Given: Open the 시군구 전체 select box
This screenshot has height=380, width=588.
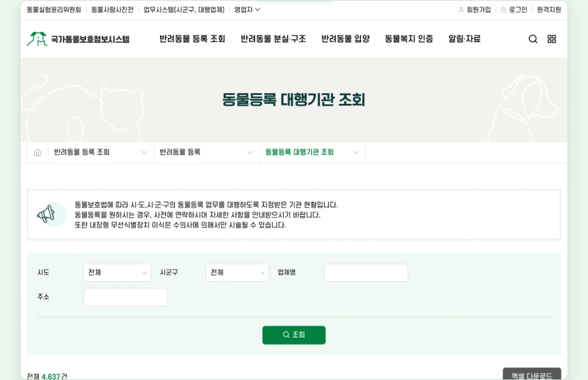Looking at the screenshot, I should (x=237, y=272).
